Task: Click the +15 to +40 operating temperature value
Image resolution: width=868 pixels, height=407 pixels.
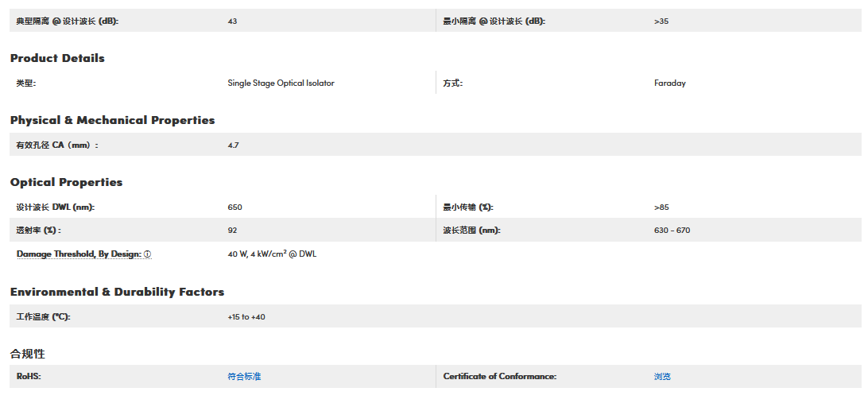Action: click(246, 317)
